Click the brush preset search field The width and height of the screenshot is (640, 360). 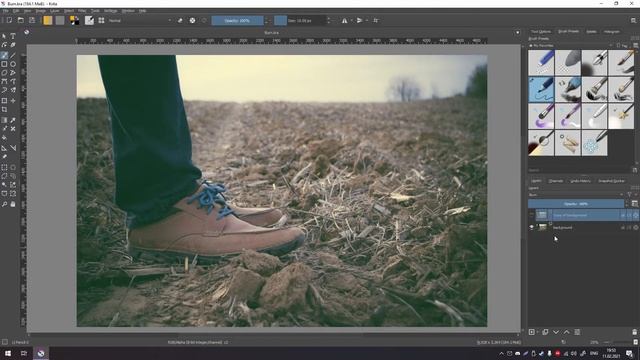[580, 170]
